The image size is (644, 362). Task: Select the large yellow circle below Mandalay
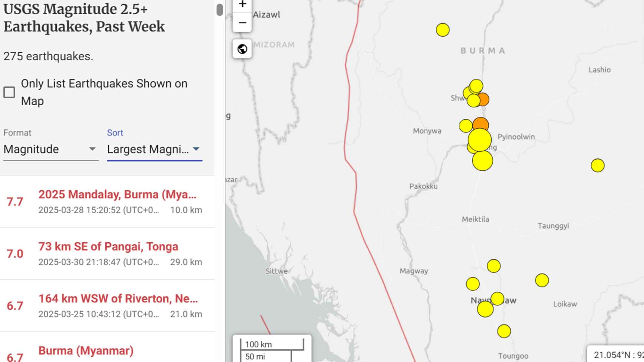[x=483, y=161]
